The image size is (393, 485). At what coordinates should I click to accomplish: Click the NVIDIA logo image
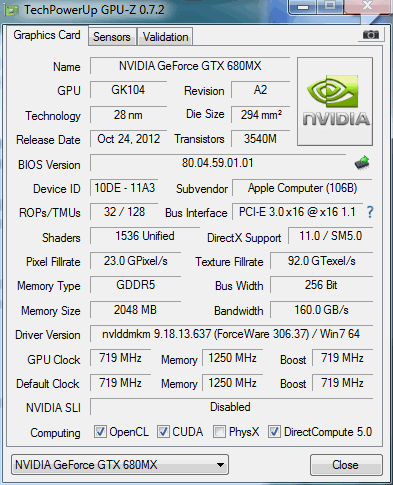tap(335, 101)
